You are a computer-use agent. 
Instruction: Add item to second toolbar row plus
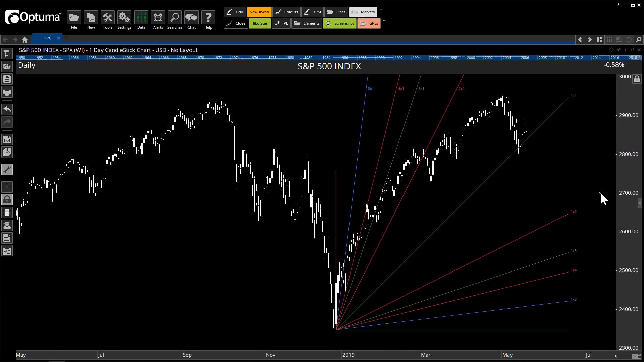(x=384, y=21)
